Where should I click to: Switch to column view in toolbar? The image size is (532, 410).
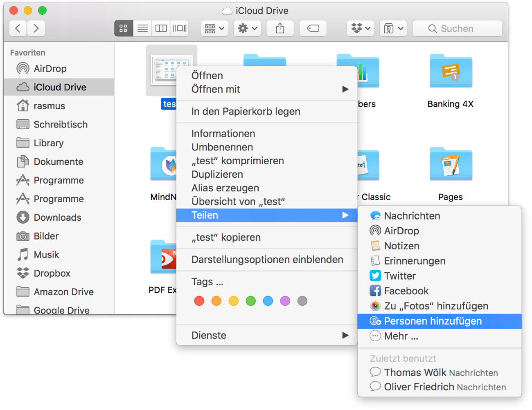(x=161, y=28)
